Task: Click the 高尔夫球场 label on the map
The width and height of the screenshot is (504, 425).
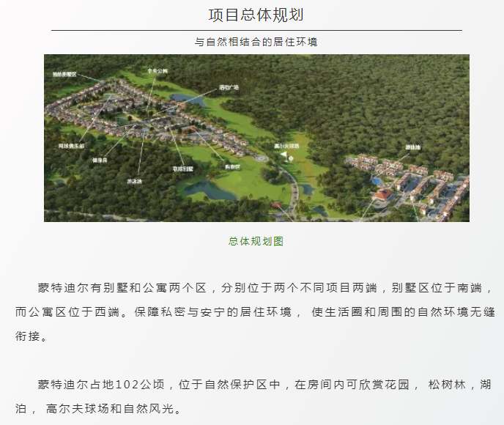Action: pyautogui.click(x=286, y=146)
